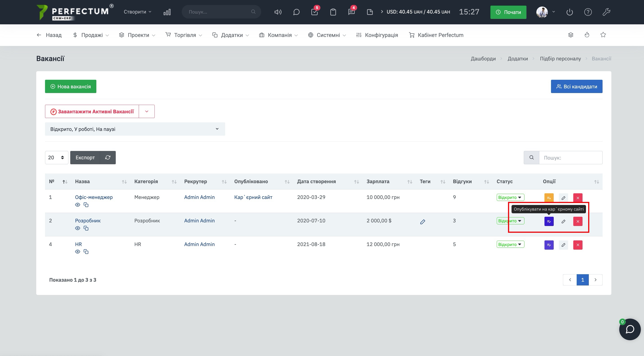This screenshot has height=356, width=644.
Task: Click the Почати timer button
Action: click(x=508, y=12)
